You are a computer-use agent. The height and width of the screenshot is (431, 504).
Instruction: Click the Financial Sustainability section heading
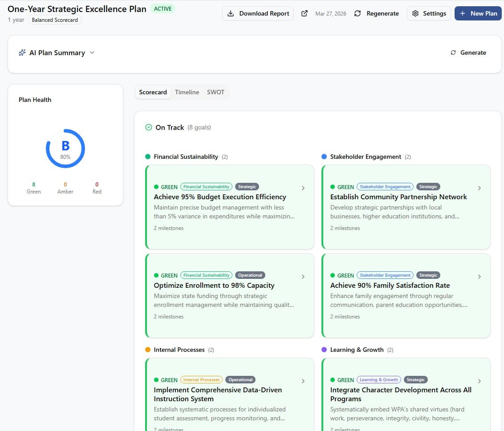click(x=186, y=157)
